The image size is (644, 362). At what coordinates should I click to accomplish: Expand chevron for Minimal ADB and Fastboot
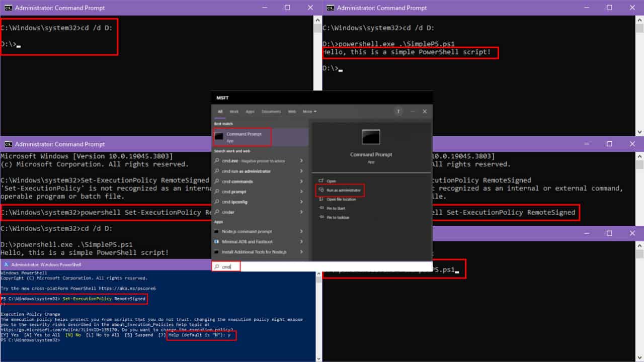(x=301, y=242)
